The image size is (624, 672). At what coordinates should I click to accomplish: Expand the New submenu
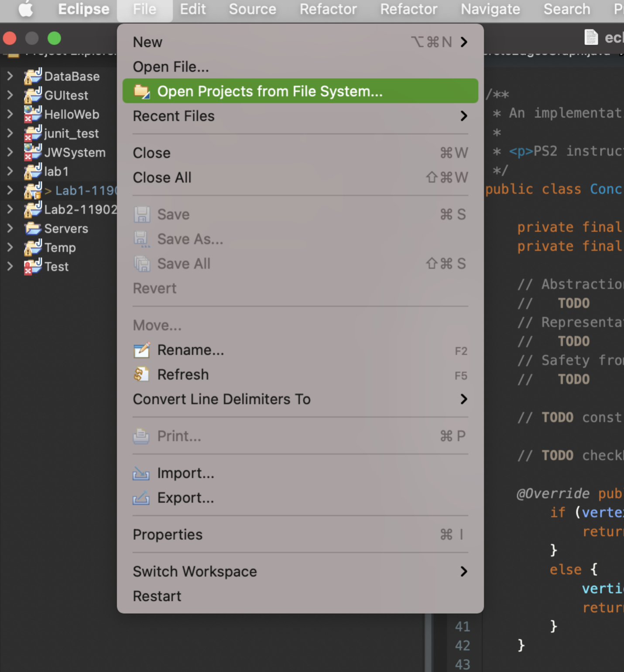click(x=300, y=42)
